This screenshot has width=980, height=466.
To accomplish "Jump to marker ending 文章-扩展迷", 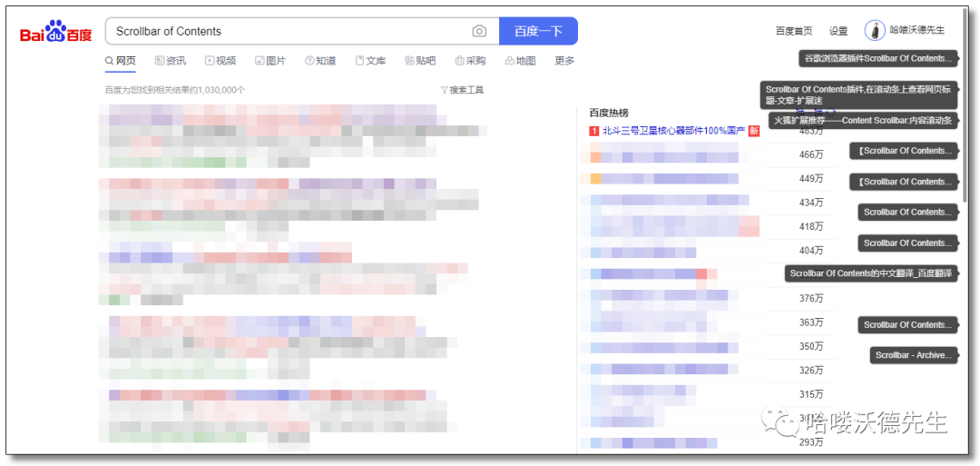I will click(x=858, y=95).
